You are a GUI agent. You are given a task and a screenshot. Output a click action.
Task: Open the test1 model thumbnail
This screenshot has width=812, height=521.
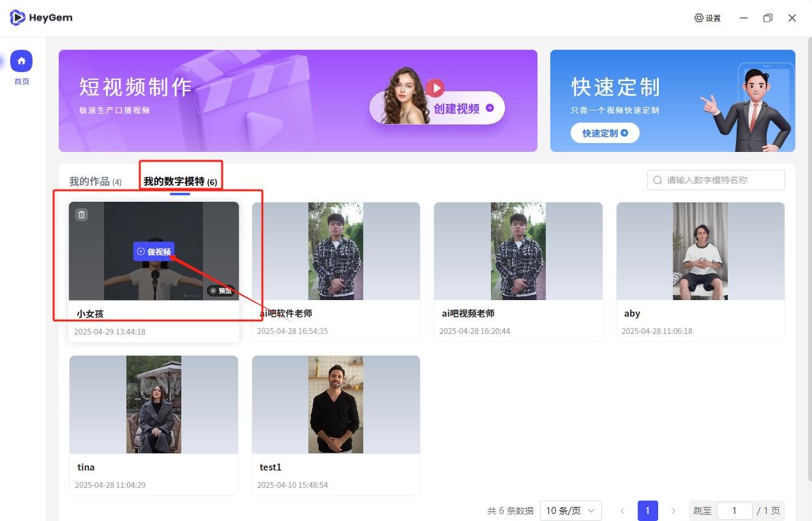click(336, 404)
